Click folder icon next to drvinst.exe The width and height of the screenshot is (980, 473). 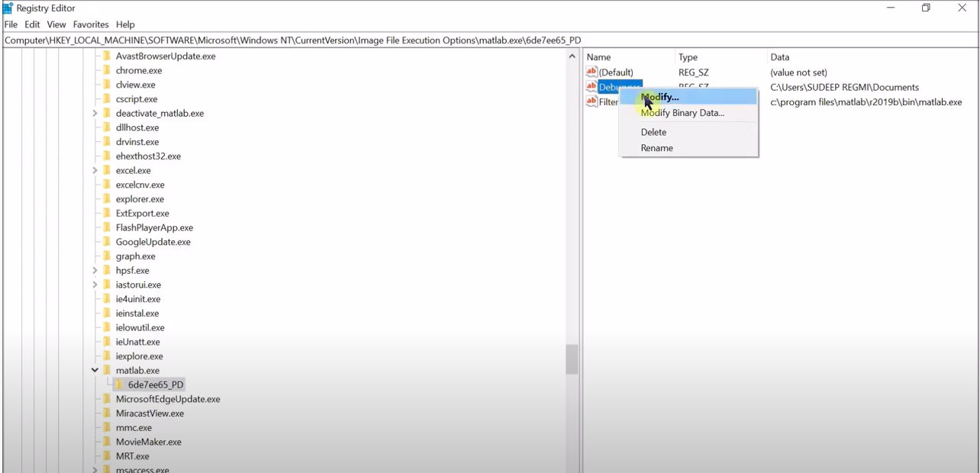click(107, 142)
